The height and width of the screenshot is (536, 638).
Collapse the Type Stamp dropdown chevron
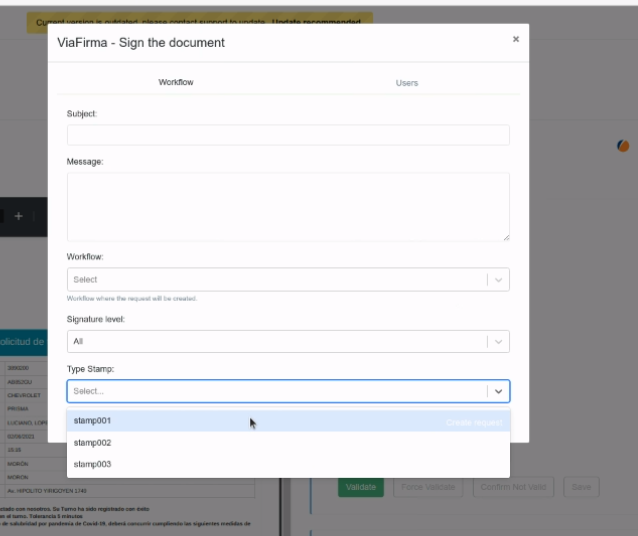click(499, 392)
